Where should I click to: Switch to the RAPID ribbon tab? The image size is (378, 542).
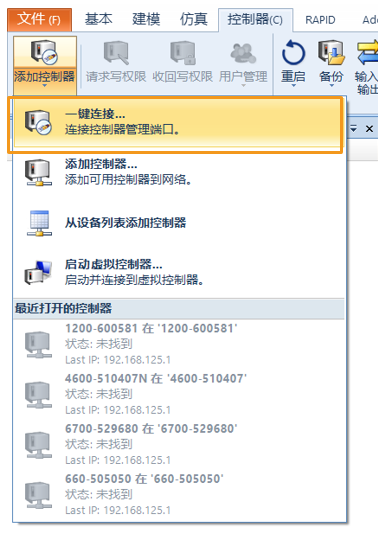[x=320, y=20]
